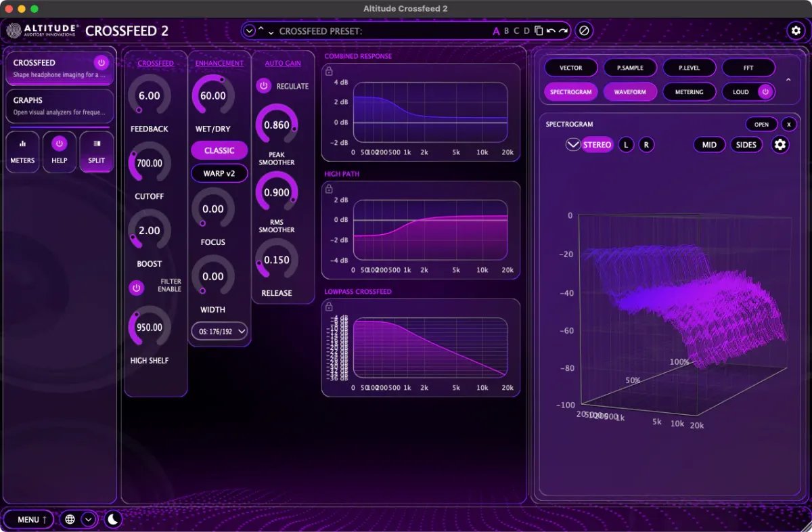
Task: Toggle the FFT analyzer
Action: click(x=748, y=68)
